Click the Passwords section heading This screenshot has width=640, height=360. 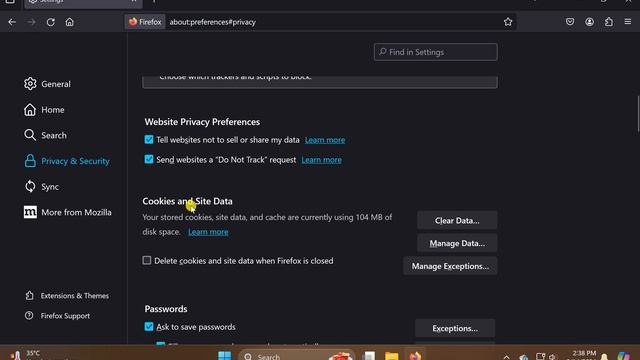click(166, 309)
